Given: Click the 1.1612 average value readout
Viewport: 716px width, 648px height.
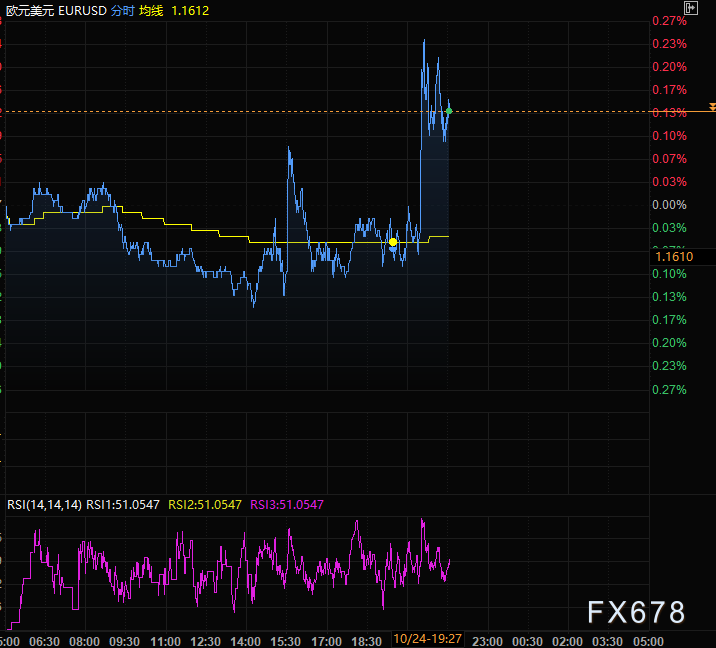Looking at the screenshot, I should 191,8.
